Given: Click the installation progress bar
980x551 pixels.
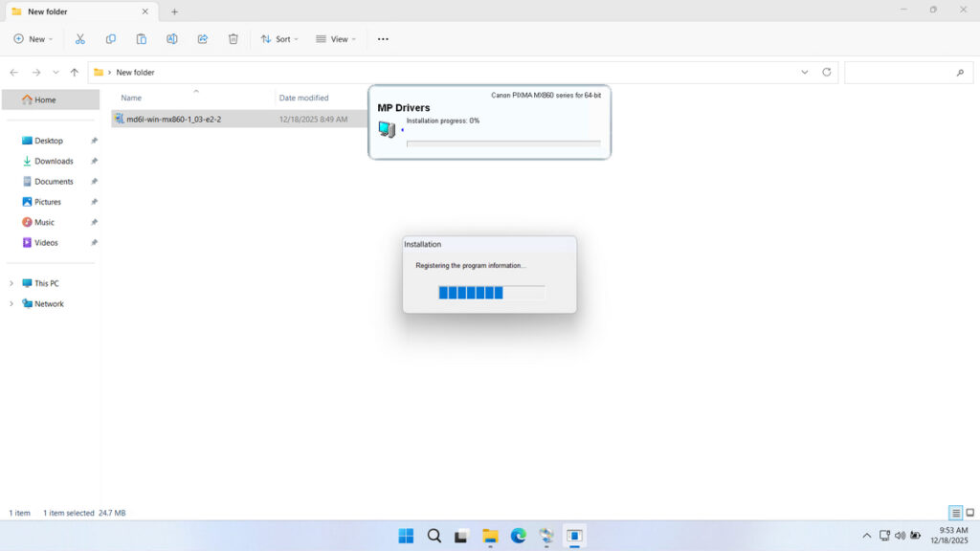Looking at the screenshot, I should tap(491, 293).
